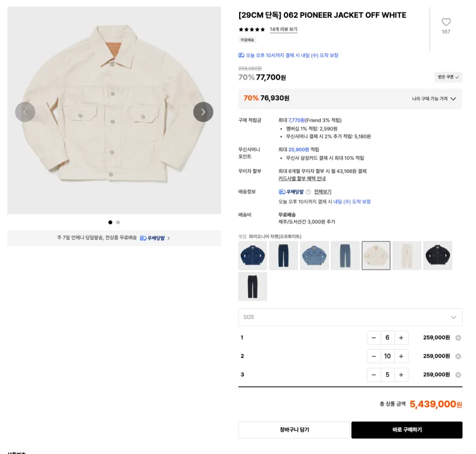The height and width of the screenshot is (454, 476).
Task: Click 바로 구매하기 button
Action: (407, 430)
